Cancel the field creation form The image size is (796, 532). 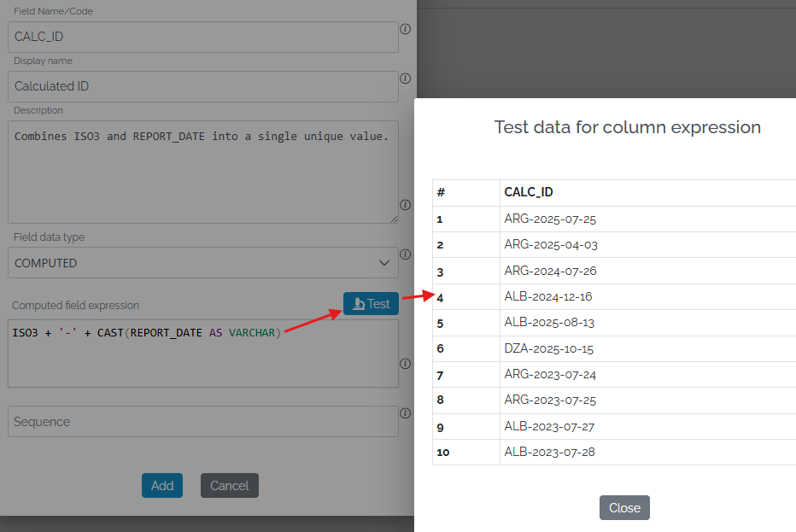[x=229, y=485]
